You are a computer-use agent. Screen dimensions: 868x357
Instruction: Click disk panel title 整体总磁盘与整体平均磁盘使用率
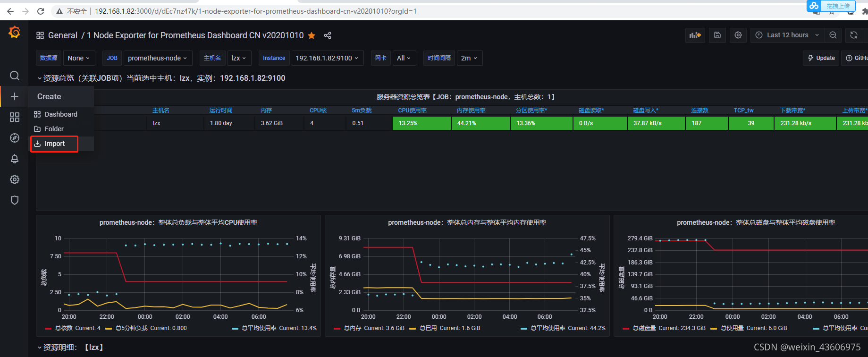pyautogui.click(x=756, y=222)
